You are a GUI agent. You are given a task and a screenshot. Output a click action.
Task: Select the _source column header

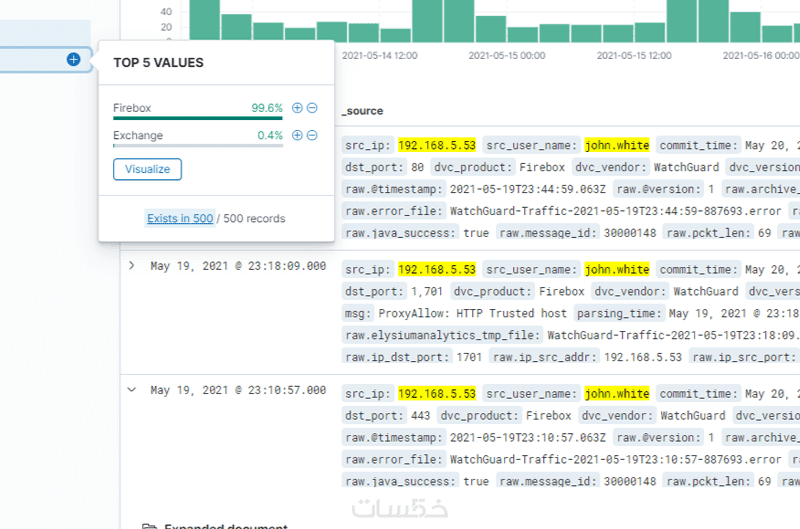[363, 111]
